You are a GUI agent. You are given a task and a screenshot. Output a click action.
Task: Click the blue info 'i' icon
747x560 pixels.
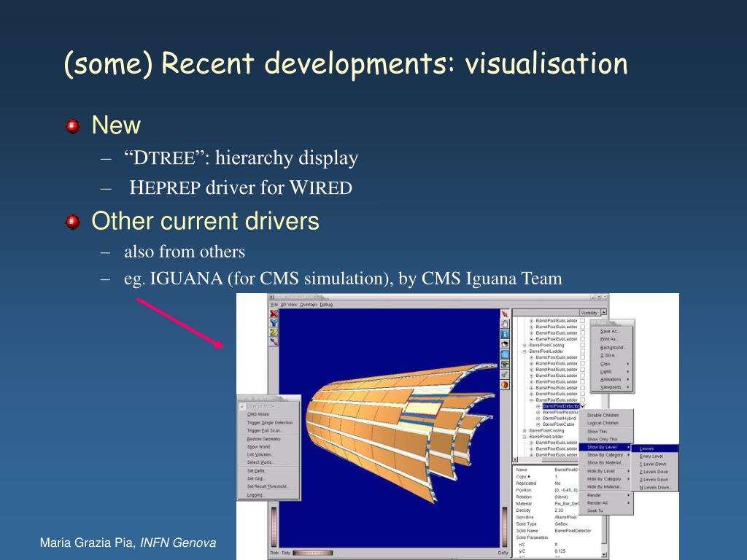505,334
